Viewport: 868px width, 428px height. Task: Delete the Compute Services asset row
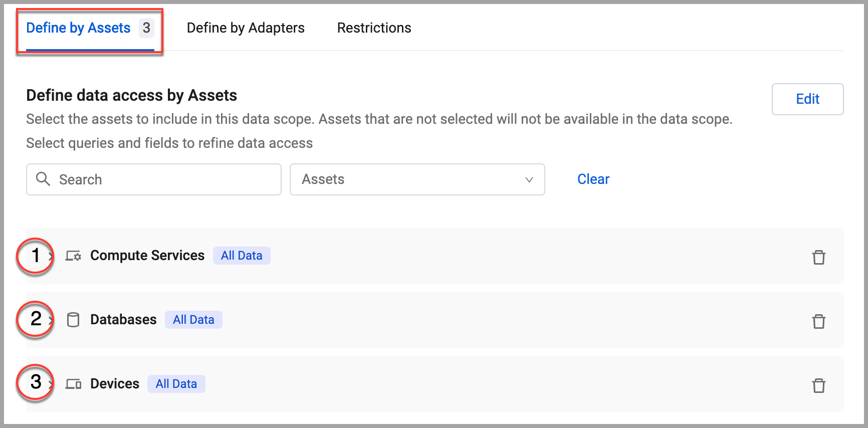click(818, 257)
